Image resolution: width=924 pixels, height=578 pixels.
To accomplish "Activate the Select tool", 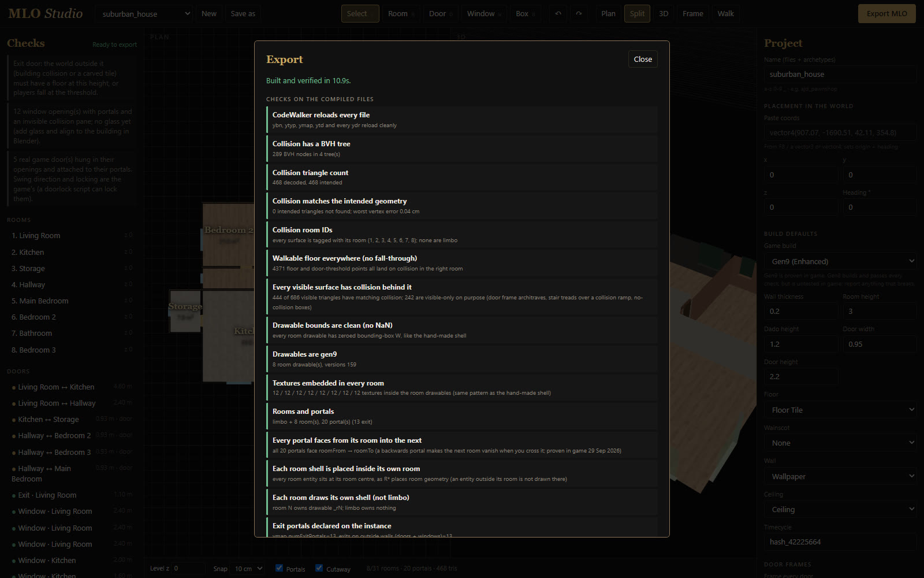I will (x=360, y=14).
